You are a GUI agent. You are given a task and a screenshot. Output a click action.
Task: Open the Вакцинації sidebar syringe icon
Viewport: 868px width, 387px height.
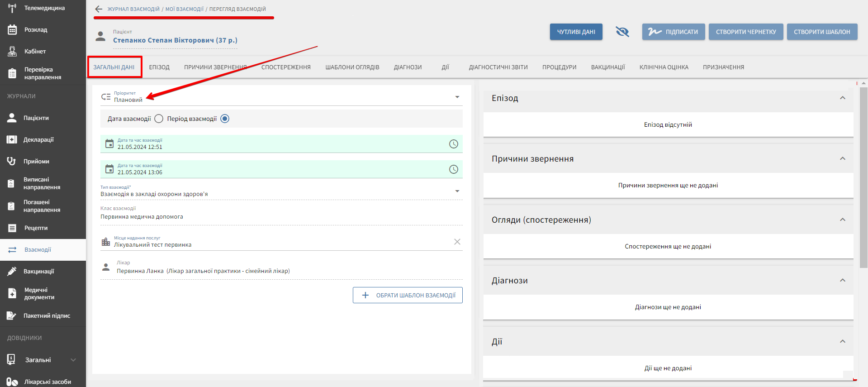click(x=12, y=272)
